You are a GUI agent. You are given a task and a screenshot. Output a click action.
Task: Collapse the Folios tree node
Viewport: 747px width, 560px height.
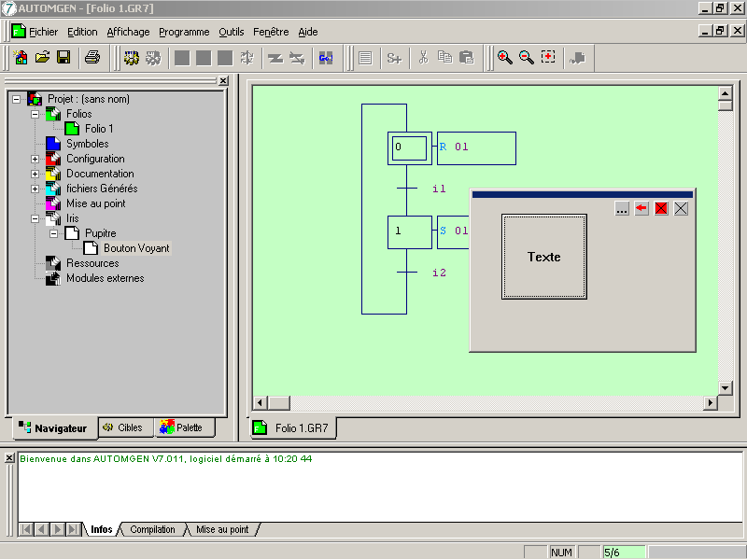pyautogui.click(x=35, y=114)
